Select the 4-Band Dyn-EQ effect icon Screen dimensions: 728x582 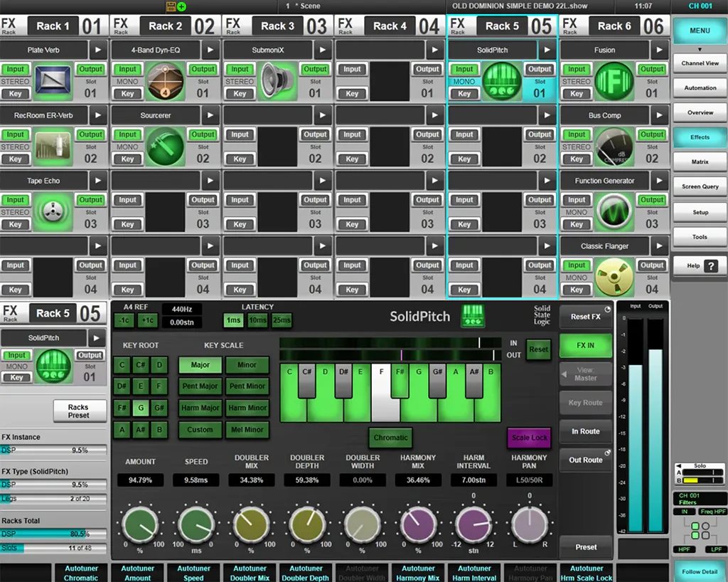pos(165,81)
